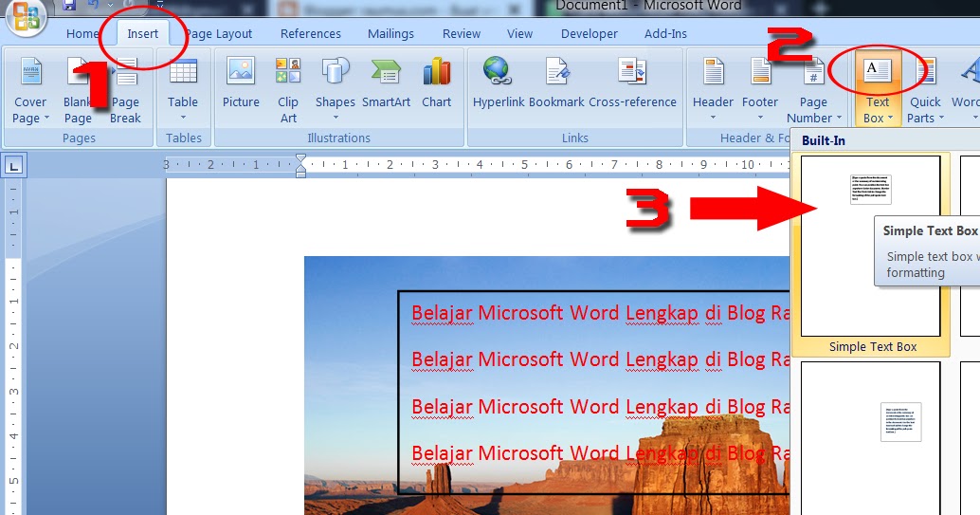Click the first-line indent marker on ruler
Viewport: 980px width, 515px height.
(x=300, y=159)
